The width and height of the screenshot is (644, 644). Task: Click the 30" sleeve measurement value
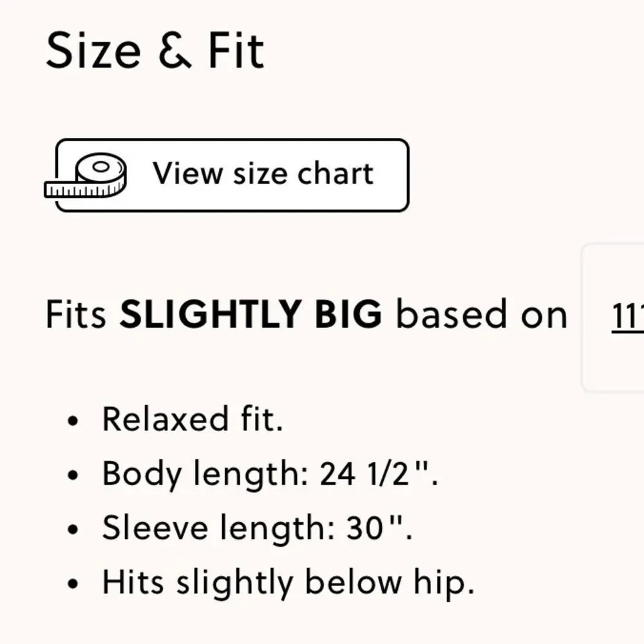click(x=379, y=528)
